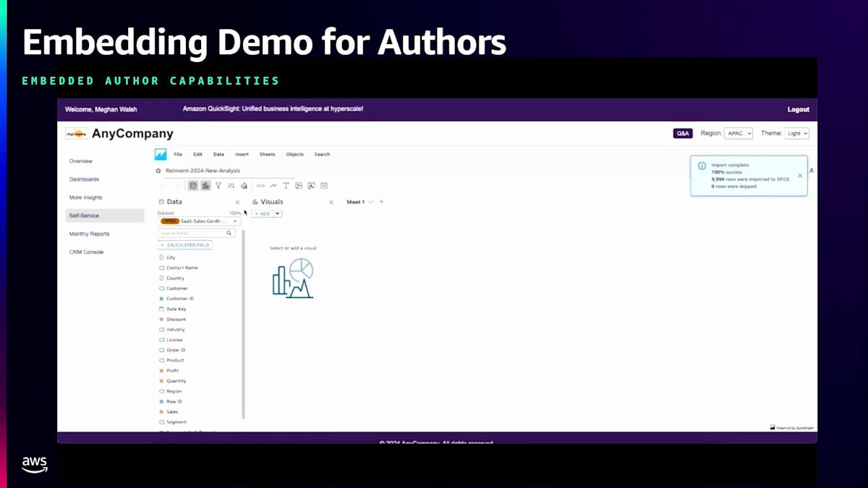Select the Customer ID field
Viewport: 868px width, 488px height.
coord(180,299)
